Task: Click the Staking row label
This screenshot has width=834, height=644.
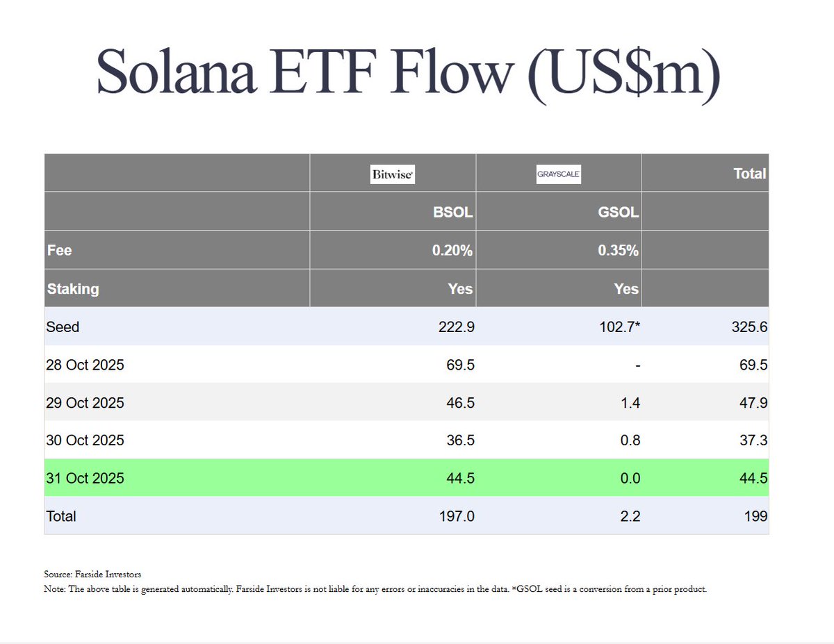Action: [x=73, y=289]
